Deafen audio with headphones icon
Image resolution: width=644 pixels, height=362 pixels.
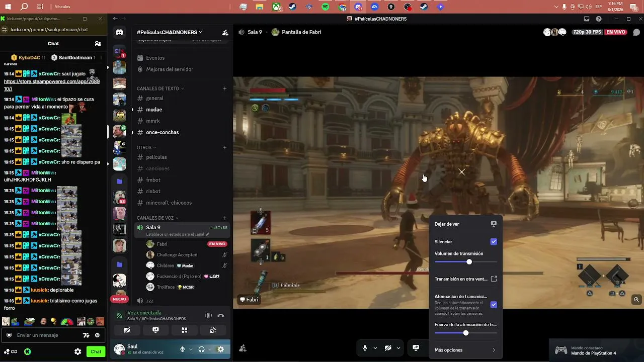[x=202, y=349]
